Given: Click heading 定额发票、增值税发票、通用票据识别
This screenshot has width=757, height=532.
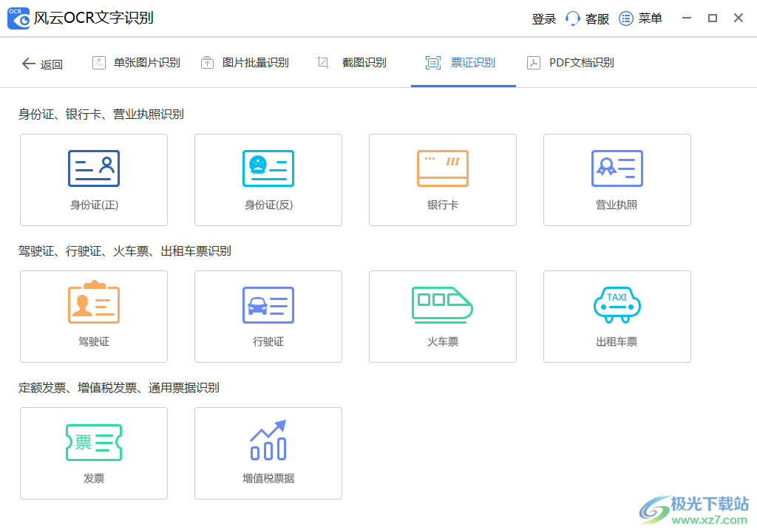Looking at the screenshot, I should coord(119,388).
